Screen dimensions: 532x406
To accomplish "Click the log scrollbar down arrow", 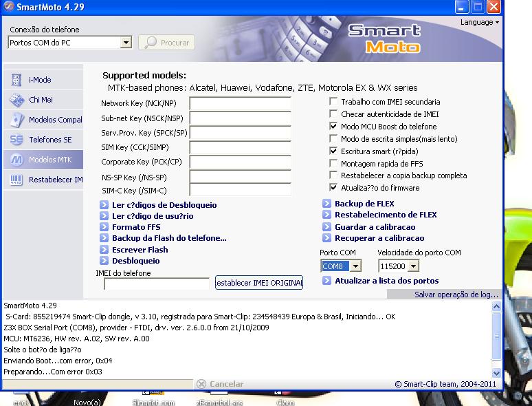I will [x=496, y=373].
